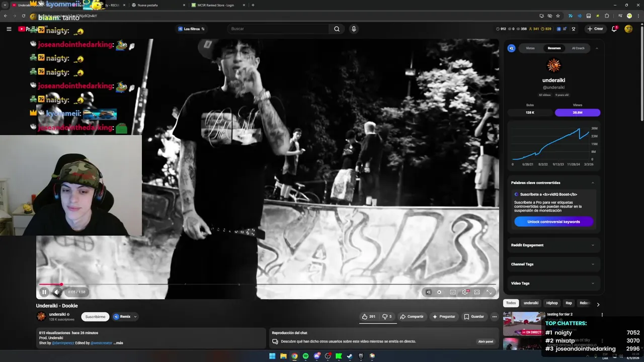Image resolution: width=644 pixels, height=362 pixels.
Task: Open a new browser tab
Action: tap(253, 5)
